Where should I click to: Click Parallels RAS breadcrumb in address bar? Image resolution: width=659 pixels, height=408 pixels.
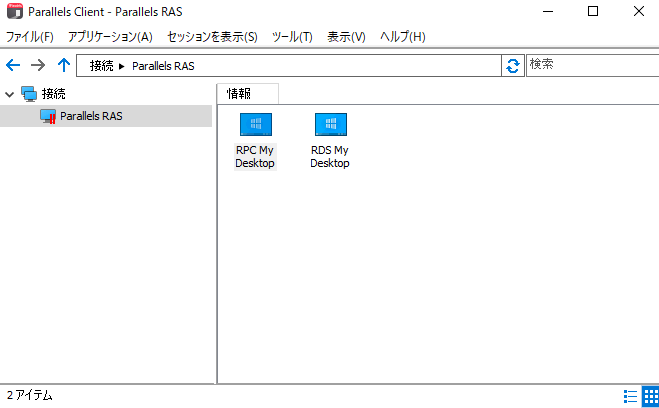tap(163, 66)
